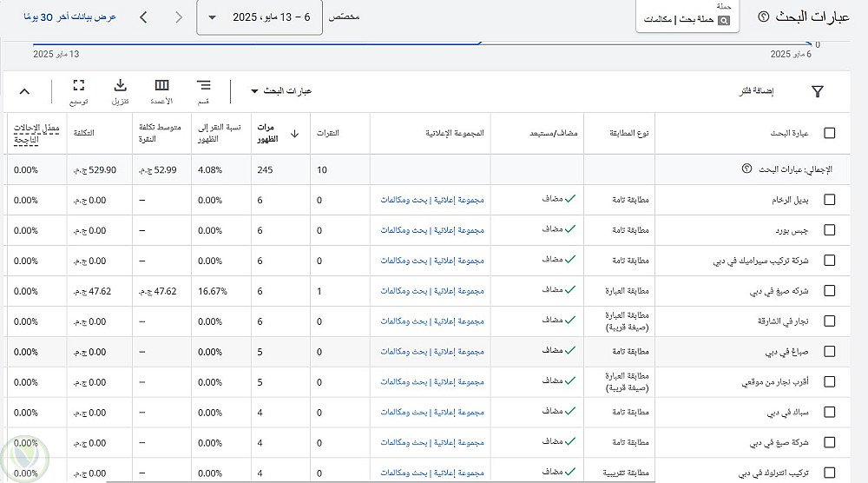Viewport: 868px width, 483px height.
Task: Open the date range dropdown
Action: pos(259,17)
